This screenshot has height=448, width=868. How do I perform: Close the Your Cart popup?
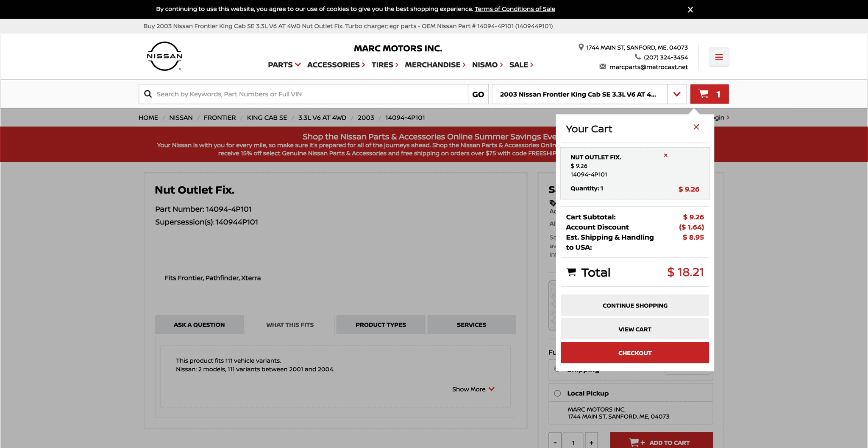(x=696, y=127)
